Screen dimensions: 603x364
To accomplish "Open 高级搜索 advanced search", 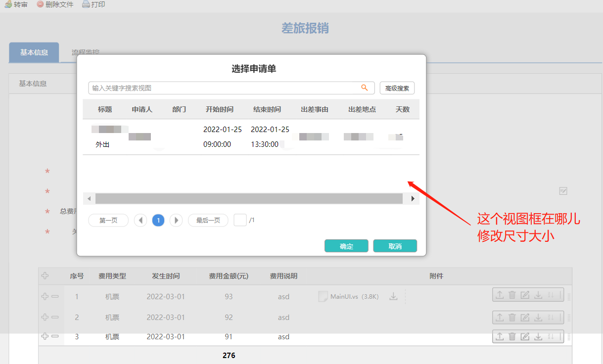I will point(397,88).
